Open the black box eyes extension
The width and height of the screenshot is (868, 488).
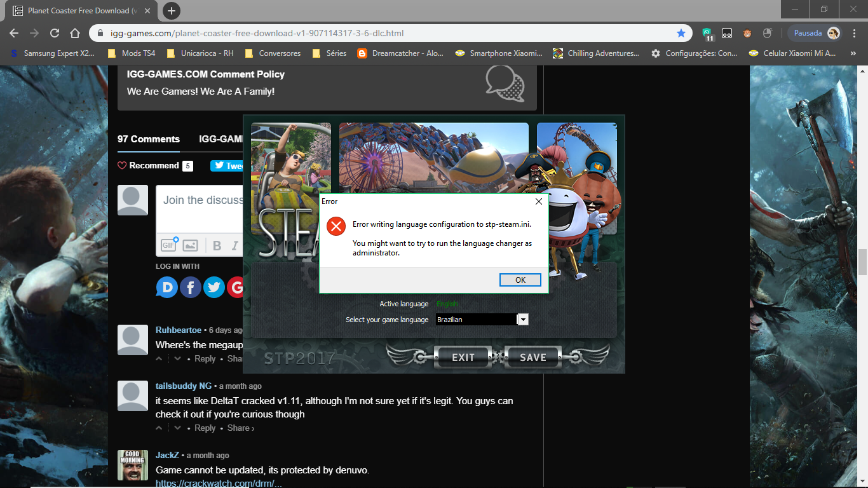click(x=727, y=33)
